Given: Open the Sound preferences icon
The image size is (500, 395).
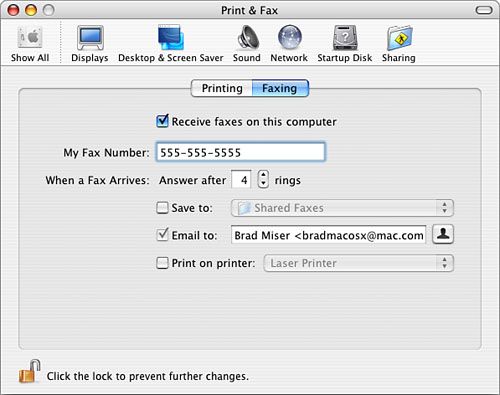Looking at the screenshot, I should pyautogui.click(x=248, y=37).
